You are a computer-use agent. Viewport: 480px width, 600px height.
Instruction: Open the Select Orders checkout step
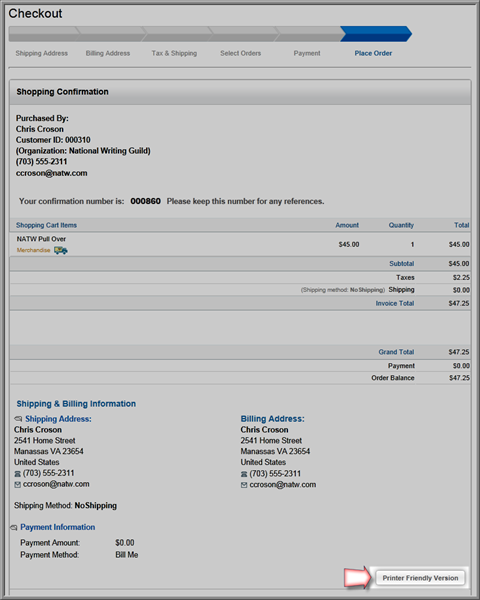point(240,53)
